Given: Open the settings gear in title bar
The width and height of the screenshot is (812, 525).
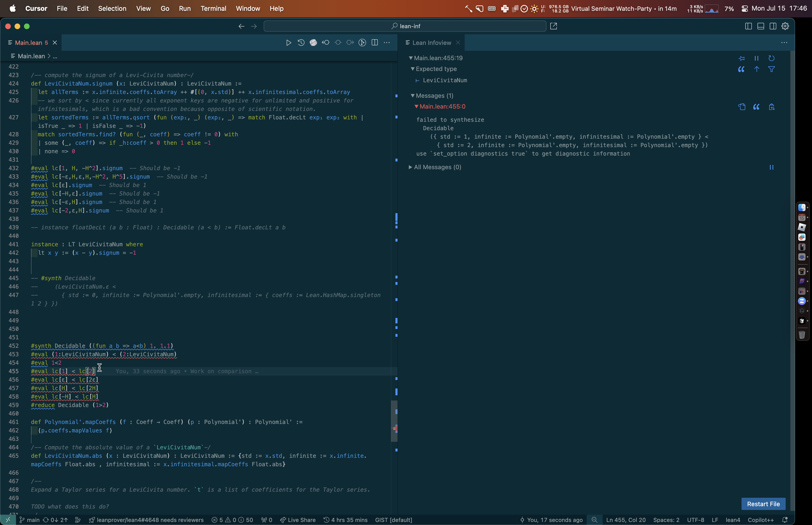Looking at the screenshot, I should point(785,26).
